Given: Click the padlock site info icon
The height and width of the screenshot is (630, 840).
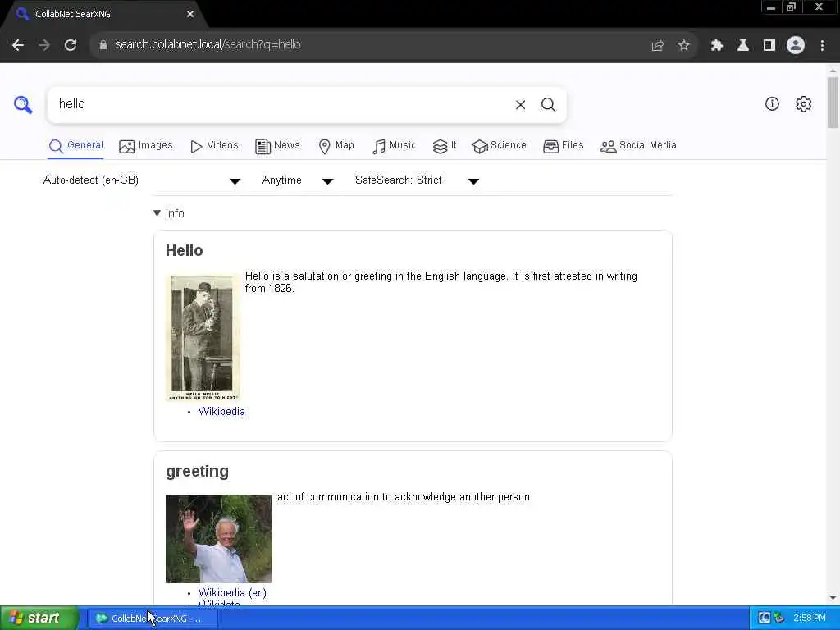Looking at the screenshot, I should point(103,45).
